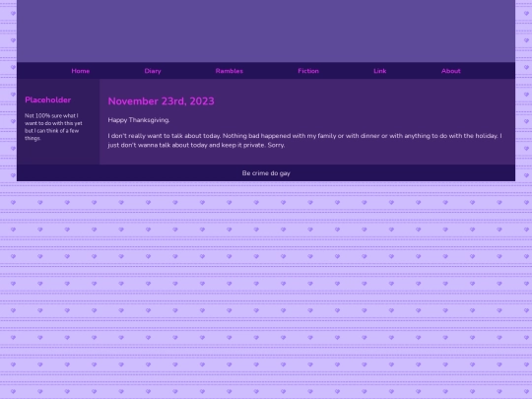Screen dimensions: 532x399
Task: Click the Happy Thanksgiving line
Action: pos(139,120)
